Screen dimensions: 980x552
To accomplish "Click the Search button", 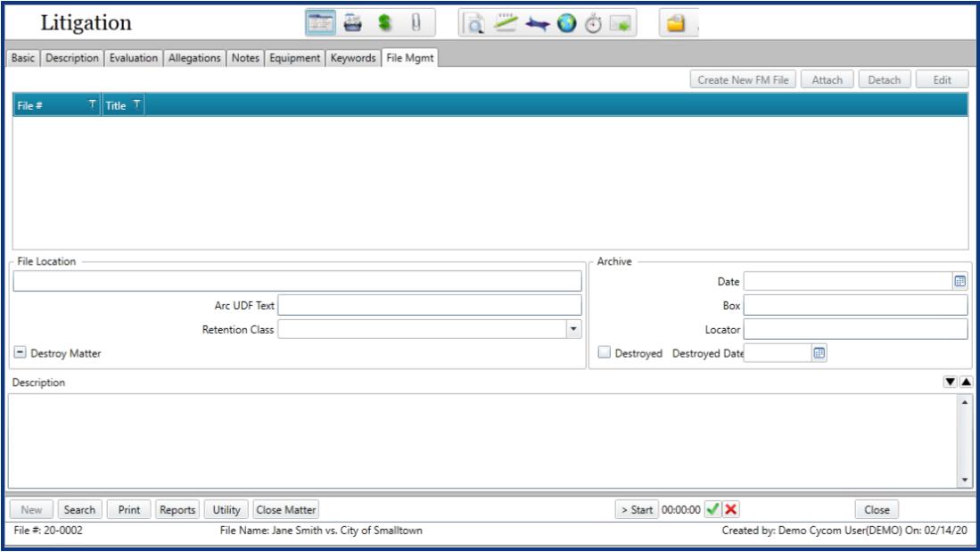I will [79, 509].
